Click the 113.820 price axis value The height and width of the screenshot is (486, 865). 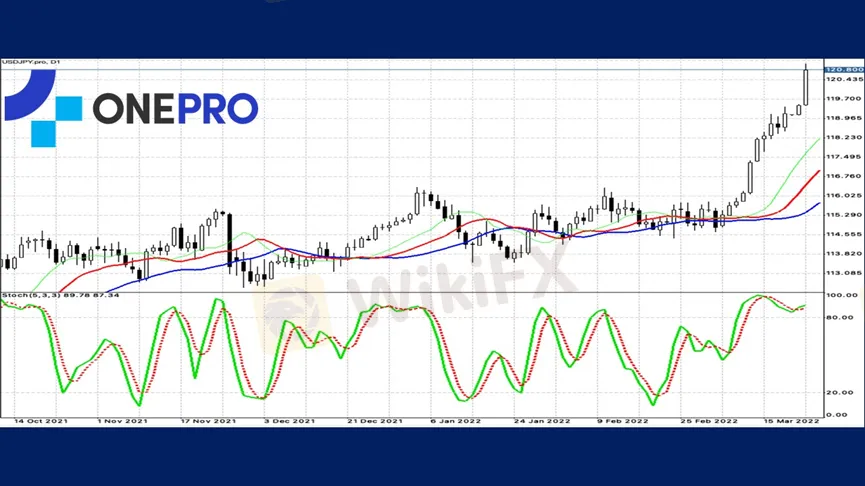coord(844,253)
